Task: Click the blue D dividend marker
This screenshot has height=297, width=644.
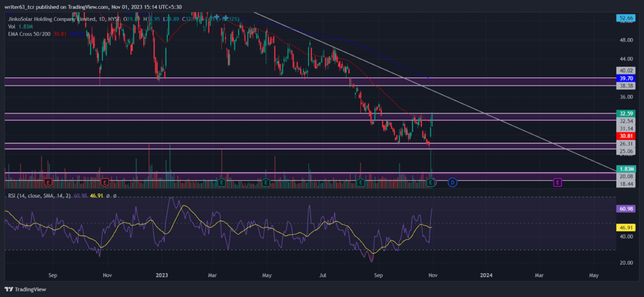Action: [452, 182]
